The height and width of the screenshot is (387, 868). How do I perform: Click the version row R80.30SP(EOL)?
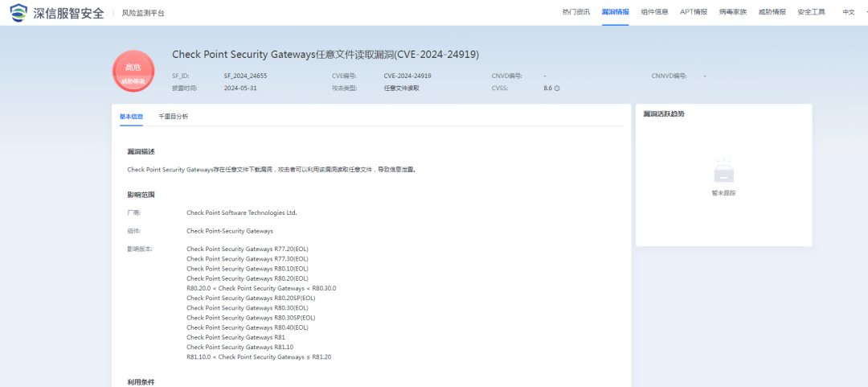pos(251,318)
